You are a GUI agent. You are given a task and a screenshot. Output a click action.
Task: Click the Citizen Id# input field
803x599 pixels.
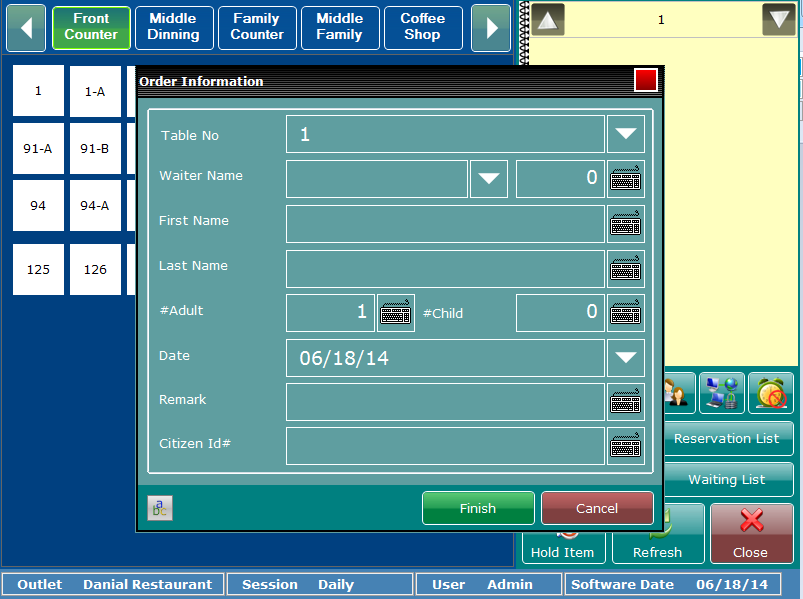[x=445, y=446]
